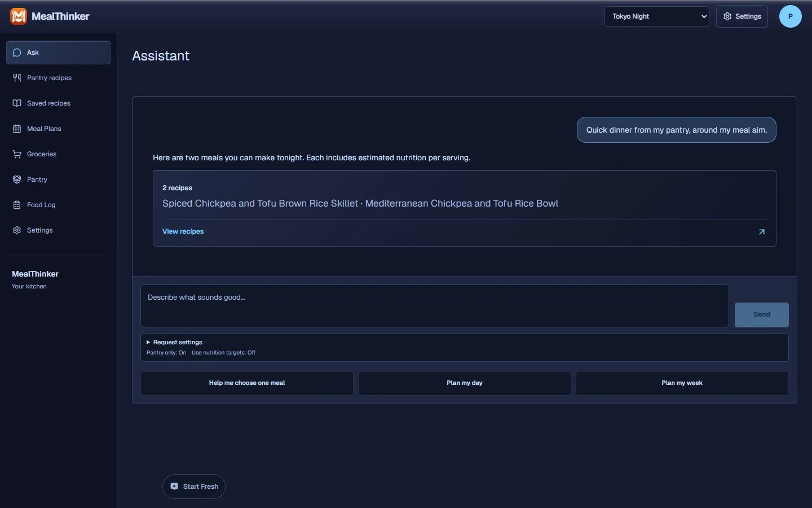Click the user message bubble about quick dinner
The height and width of the screenshot is (508, 812).
(676, 130)
